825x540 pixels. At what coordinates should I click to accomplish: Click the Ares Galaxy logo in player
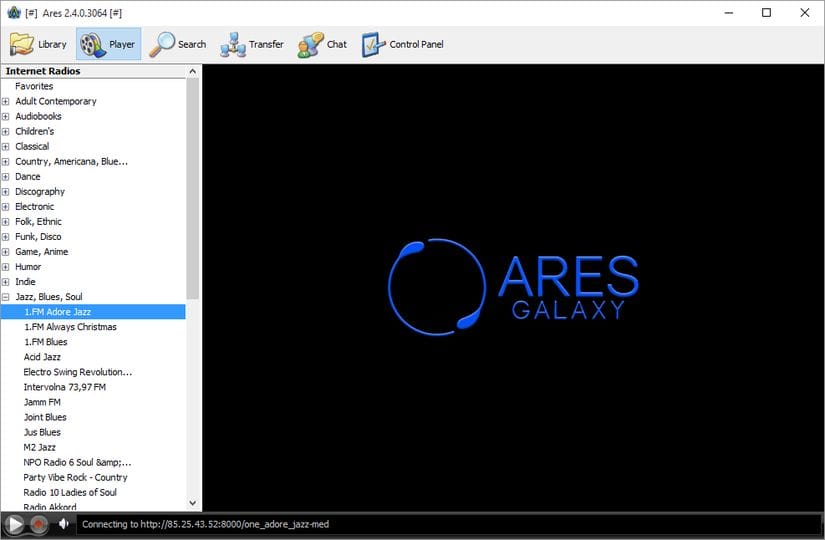pos(512,286)
